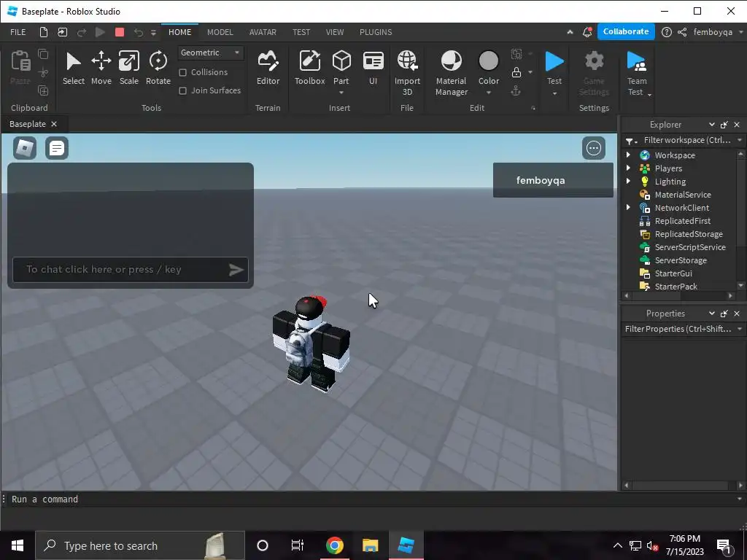The width and height of the screenshot is (747, 560).
Task: Click the Windows search box
Action: tap(140, 545)
